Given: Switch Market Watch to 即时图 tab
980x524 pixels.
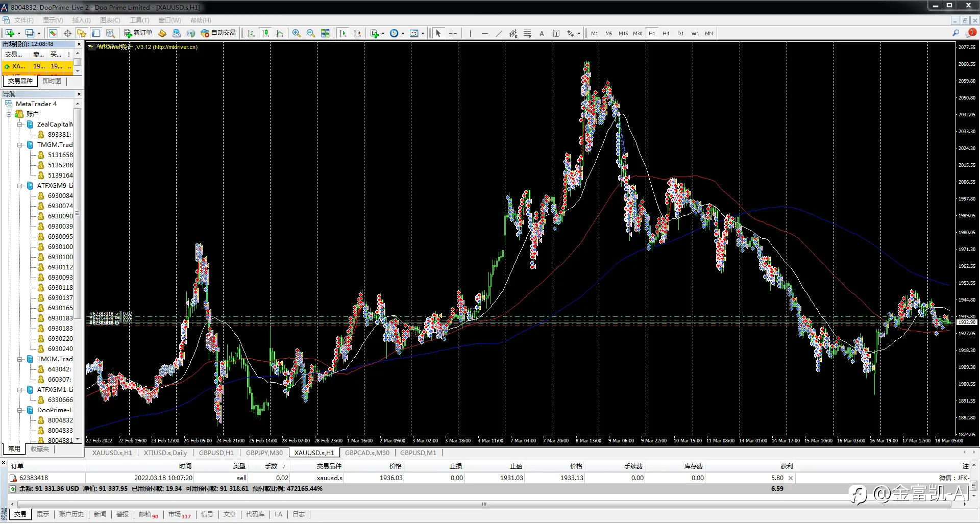Looking at the screenshot, I should (52, 81).
